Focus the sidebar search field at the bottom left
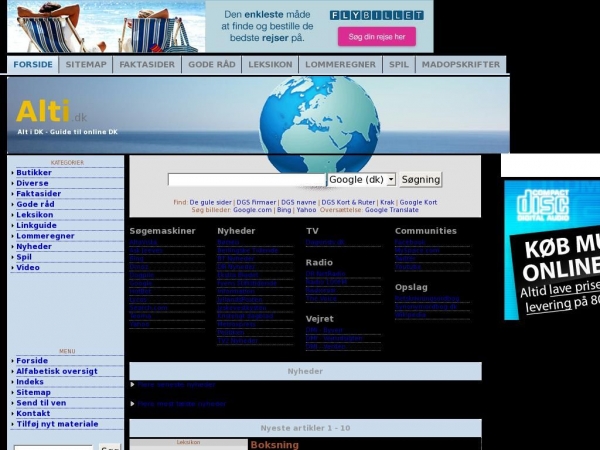Image resolution: width=600 pixels, height=450 pixels. [53, 448]
